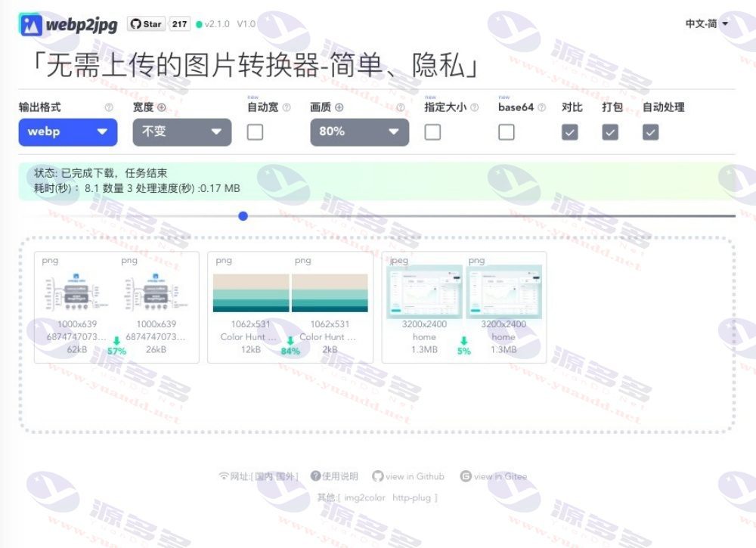Click the jpeg home 3200x2400 thumbnail
The width and height of the screenshot is (756, 548).
click(424, 292)
